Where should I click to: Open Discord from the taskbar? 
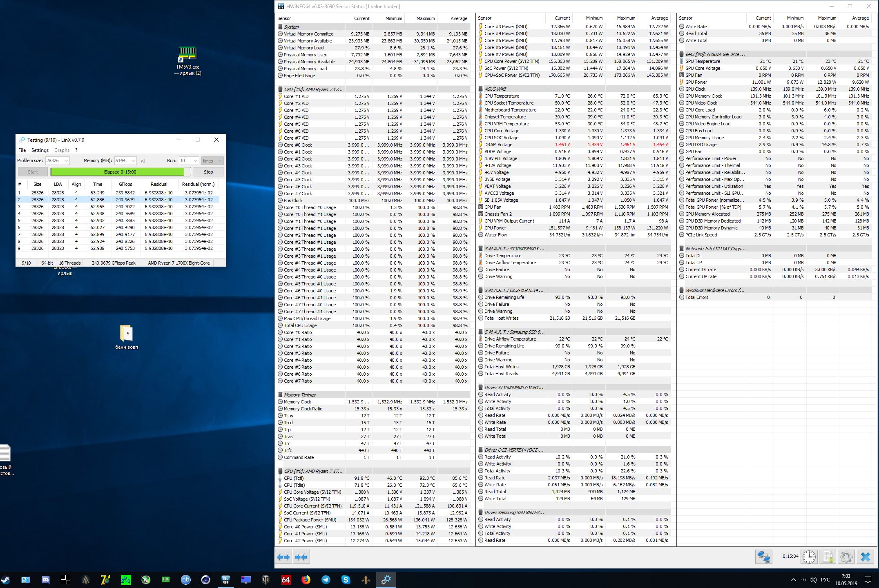pos(45,579)
